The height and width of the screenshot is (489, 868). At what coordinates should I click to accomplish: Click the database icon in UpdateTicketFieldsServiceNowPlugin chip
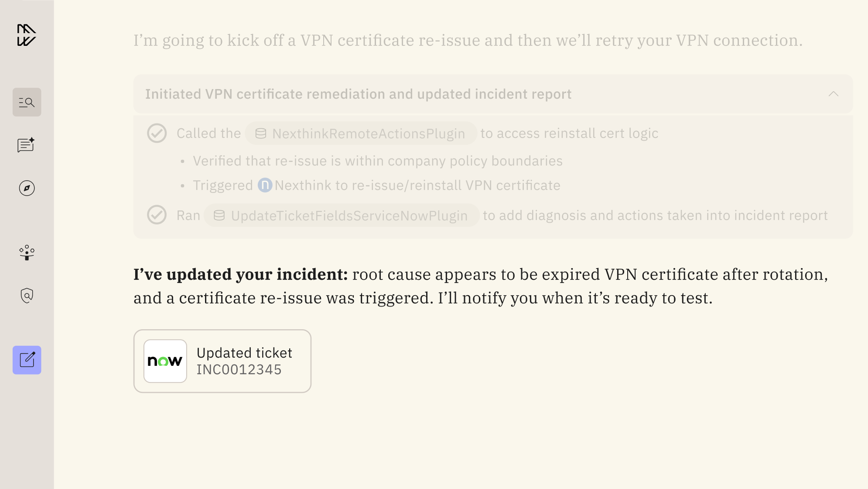coord(219,215)
